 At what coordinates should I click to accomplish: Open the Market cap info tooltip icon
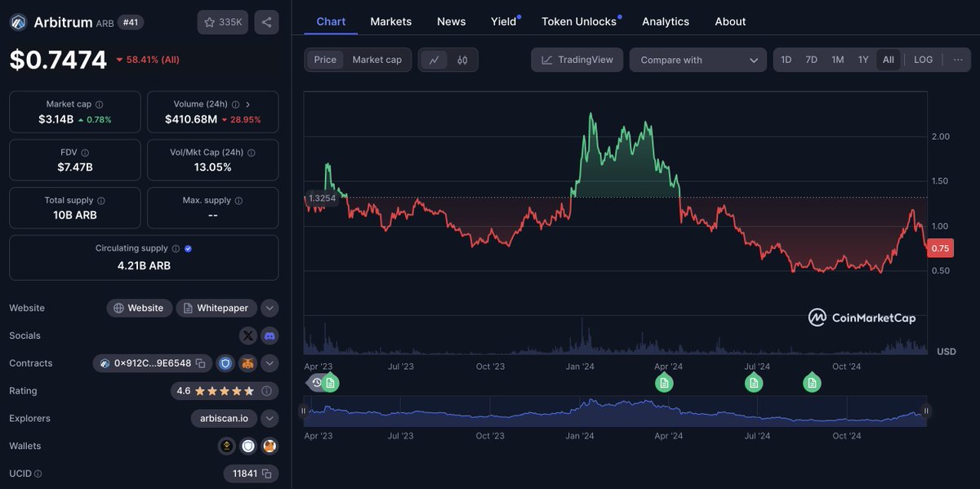(100, 104)
